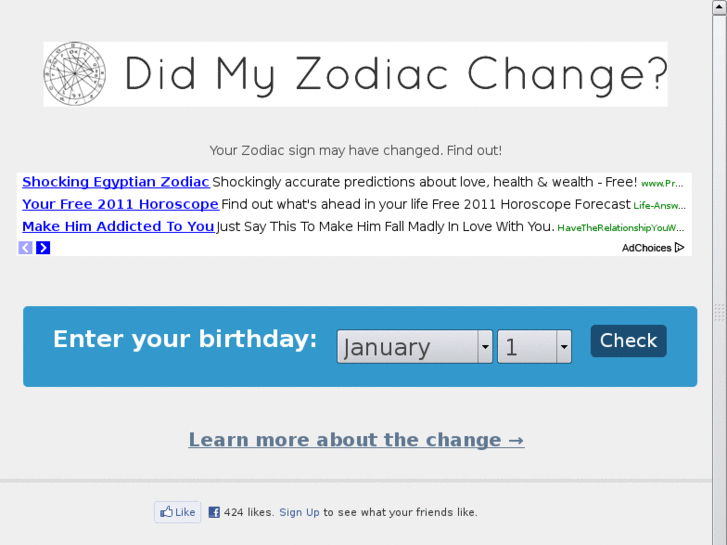The width and height of the screenshot is (727, 545).
Task: Click the AdChoices triangle icon
Action: (x=680, y=247)
